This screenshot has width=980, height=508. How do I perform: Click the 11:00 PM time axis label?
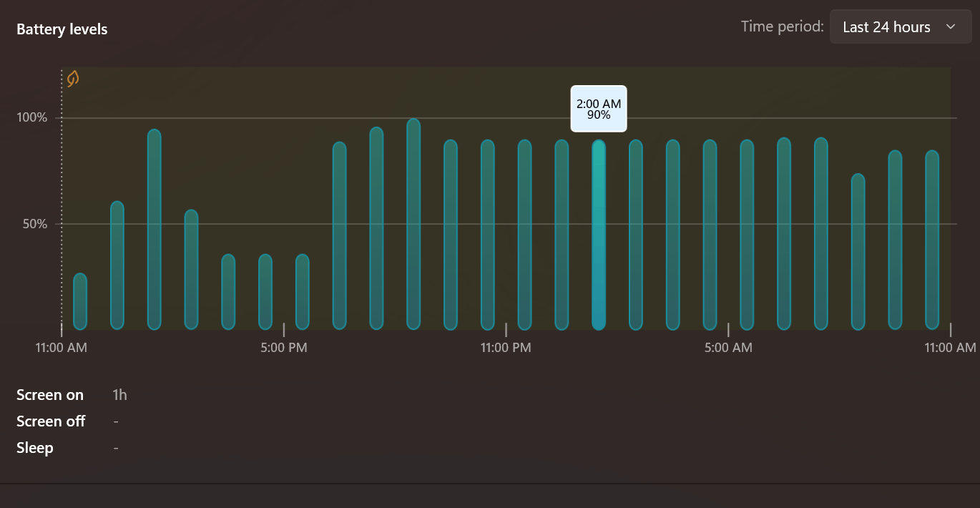click(506, 348)
